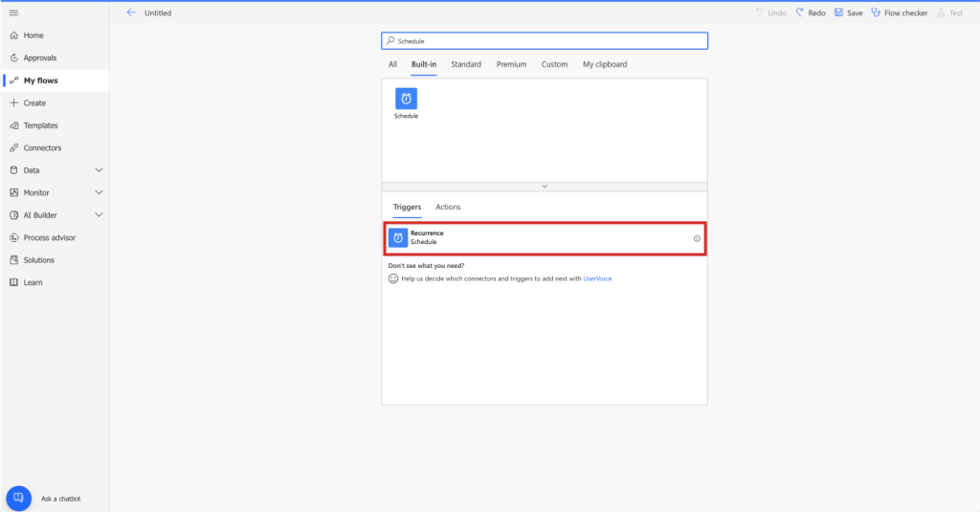This screenshot has width=980, height=512.
Task: Click the Undo text label
Action: coord(777,13)
